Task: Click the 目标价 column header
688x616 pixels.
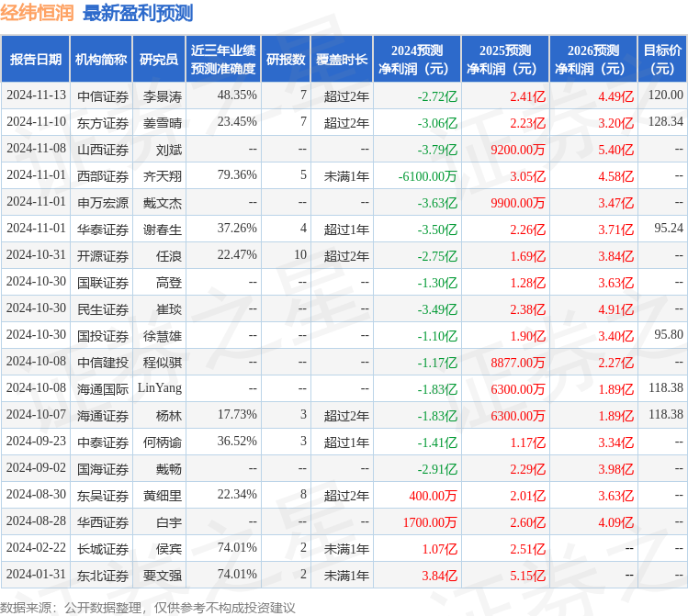Action: (662, 60)
